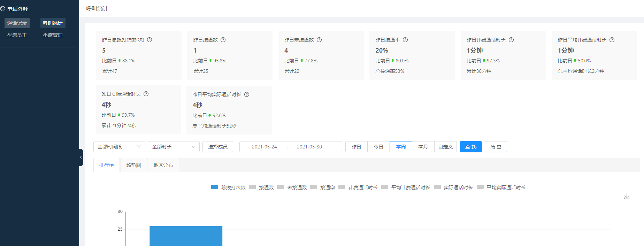The height and width of the screenshot is (246, 644).
Task: Click the 总平均通话时长52秒 text
Action: point(215,126)
